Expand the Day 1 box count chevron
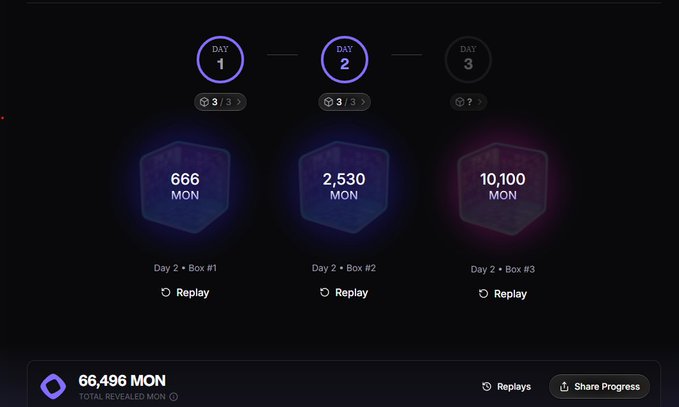Image resolution: width=679 pixels, height=407 pixels. pos(238,102)
